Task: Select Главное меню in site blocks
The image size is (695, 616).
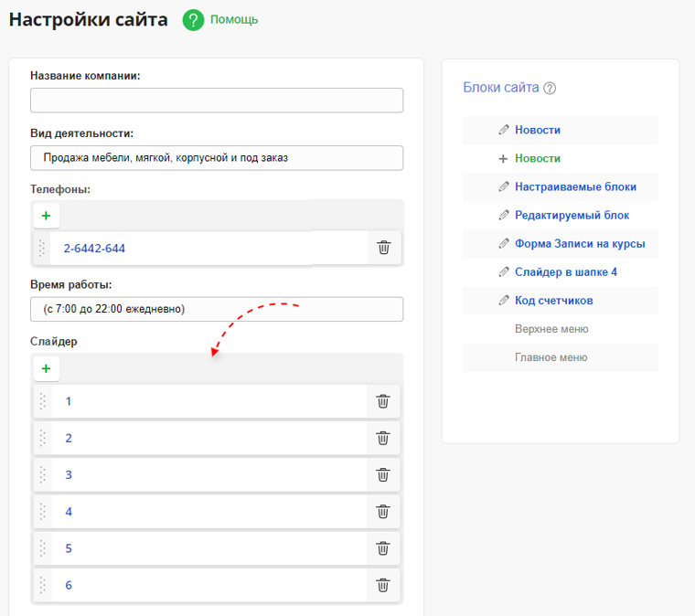Action: tap(551, 357)
